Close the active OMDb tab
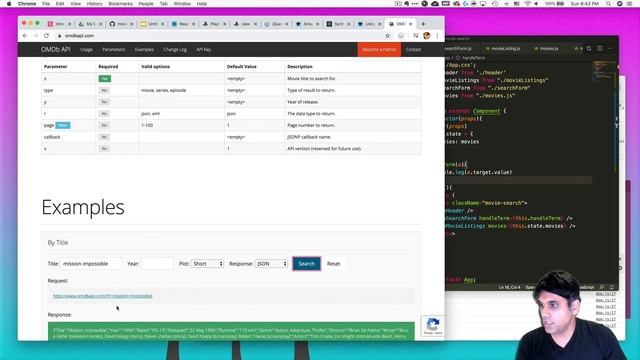The height and width of the screenshot is (360, 640). click(411, 24)
